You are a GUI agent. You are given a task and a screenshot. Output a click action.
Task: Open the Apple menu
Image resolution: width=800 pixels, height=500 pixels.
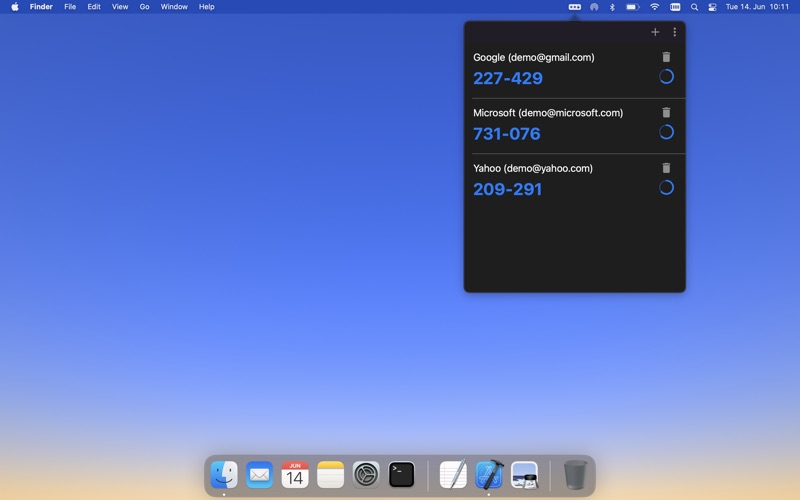[15, 7]
